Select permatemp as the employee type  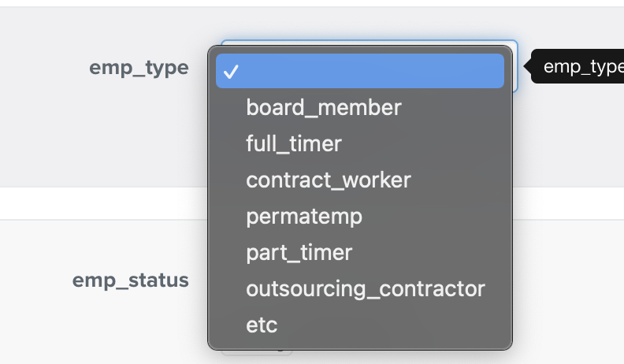click(304, 216)
